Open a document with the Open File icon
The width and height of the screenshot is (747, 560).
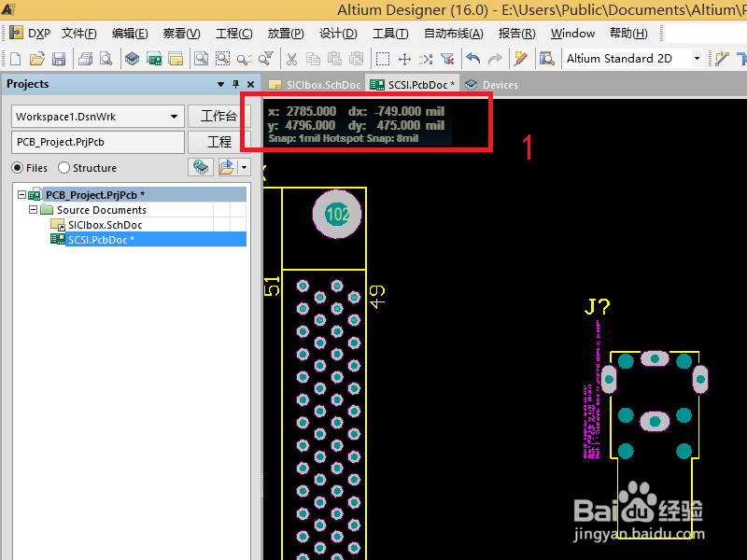point(36,59)
